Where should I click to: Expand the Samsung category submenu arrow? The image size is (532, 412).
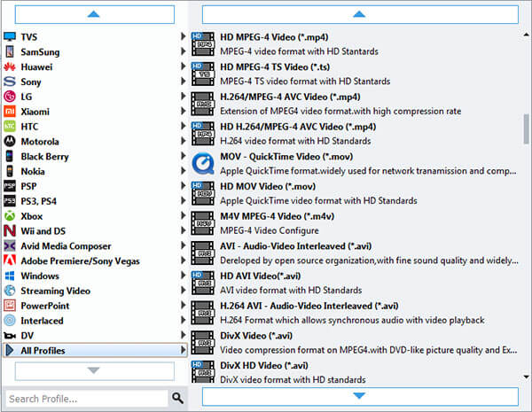[x=184, y=51]
